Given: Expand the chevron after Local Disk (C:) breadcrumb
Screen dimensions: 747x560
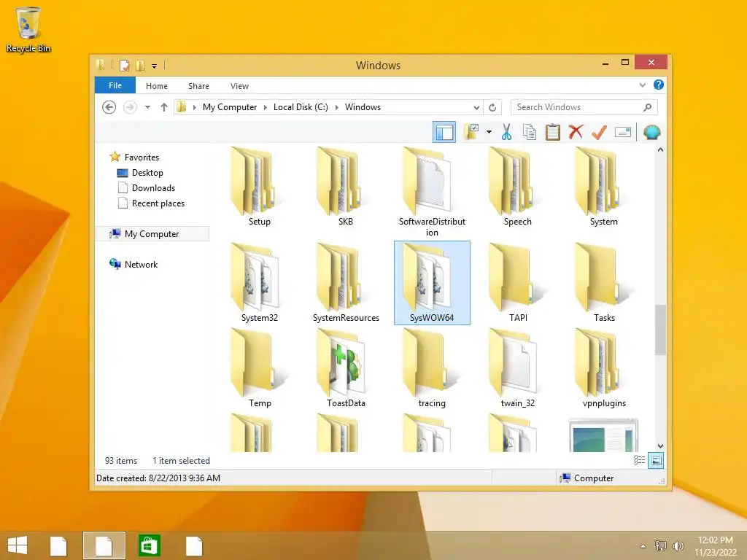Looking at the screenshot, I should [x=337, y=107].
